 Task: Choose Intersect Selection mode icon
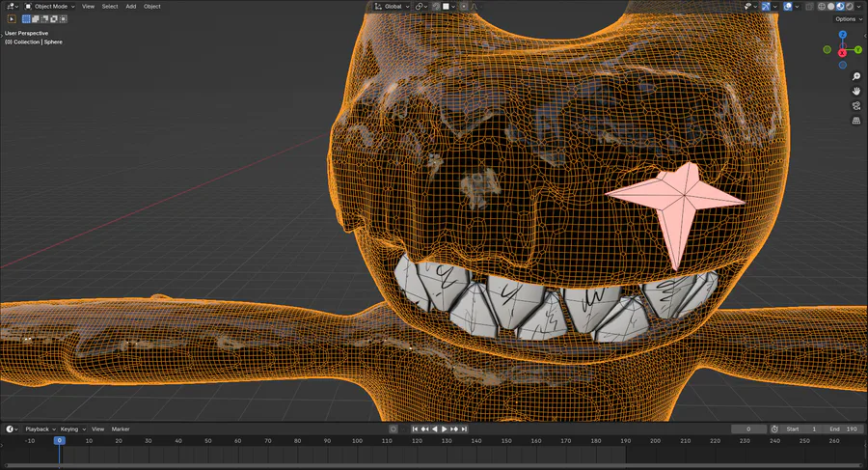click(64, 19)
